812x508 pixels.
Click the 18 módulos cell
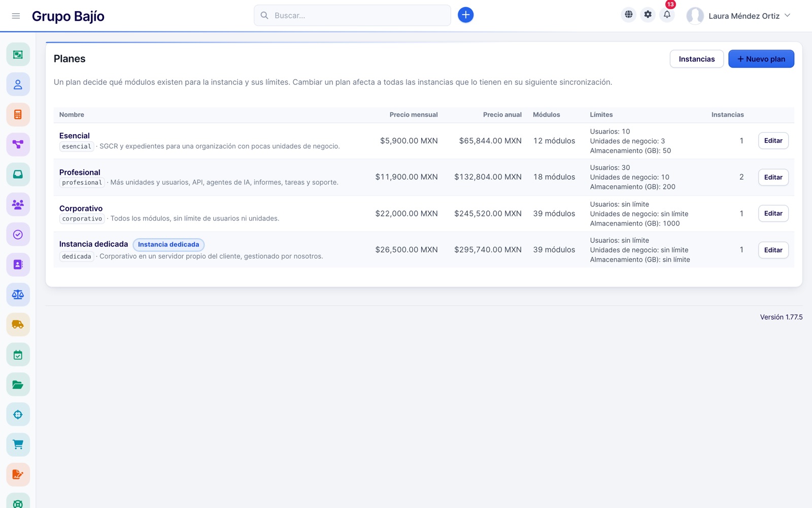(x=554, y=177)
